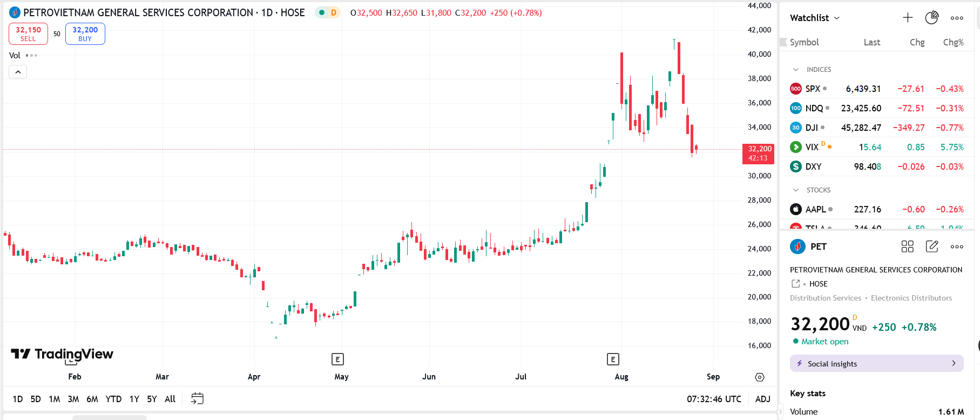The height and width of the screenshot is (420, 980).
Task: Select the All time range
Action: (x=170, y=399)
